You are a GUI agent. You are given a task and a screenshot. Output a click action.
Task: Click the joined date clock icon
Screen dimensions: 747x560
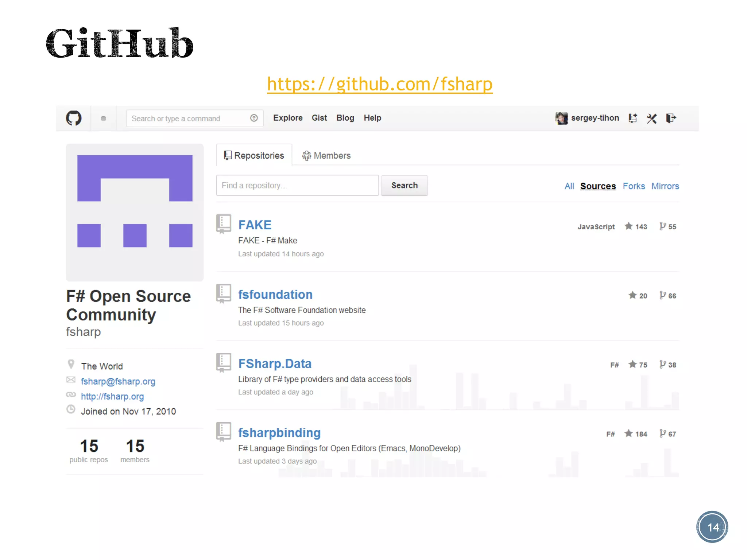[71, 409]
